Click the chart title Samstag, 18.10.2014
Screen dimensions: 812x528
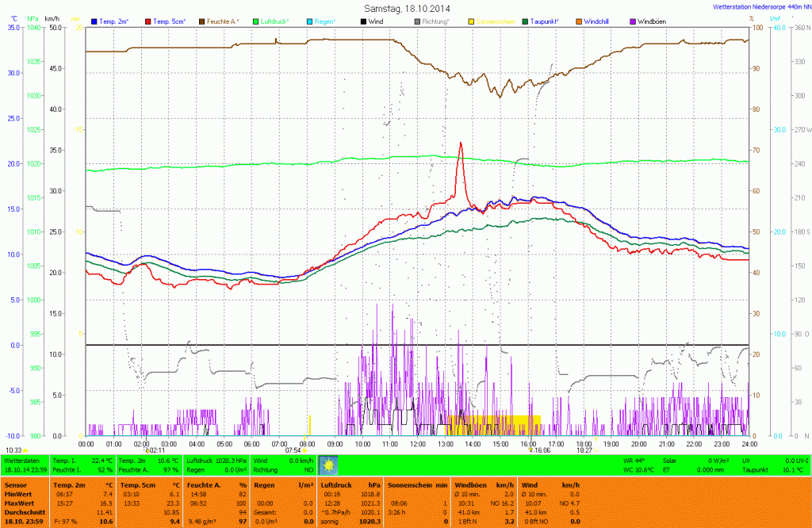pos(405,8)
